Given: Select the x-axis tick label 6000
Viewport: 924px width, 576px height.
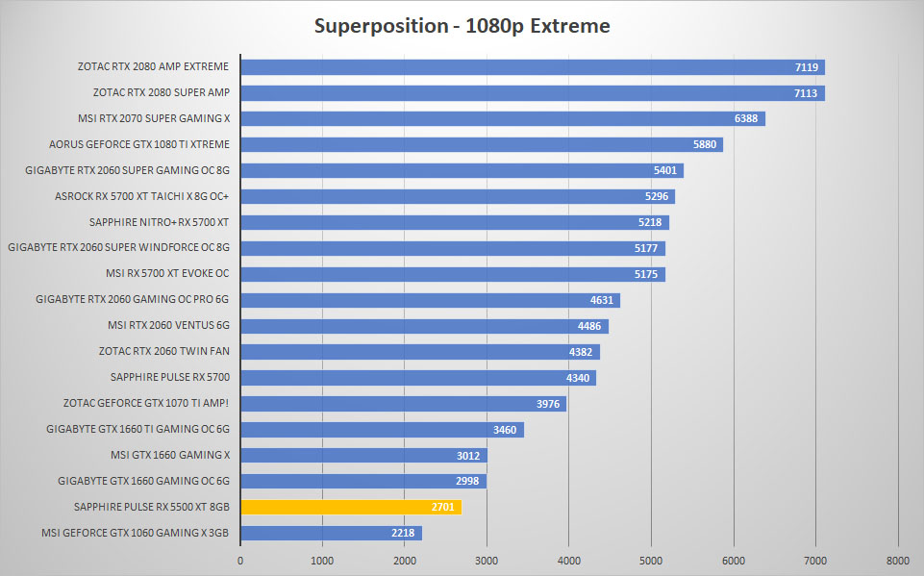Looking at the screenshot, I should [734, 561].
